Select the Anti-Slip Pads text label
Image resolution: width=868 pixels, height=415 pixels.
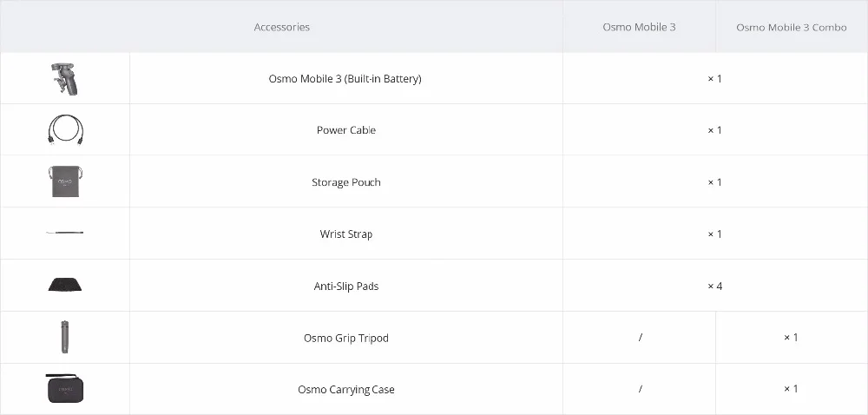(345, 286)
